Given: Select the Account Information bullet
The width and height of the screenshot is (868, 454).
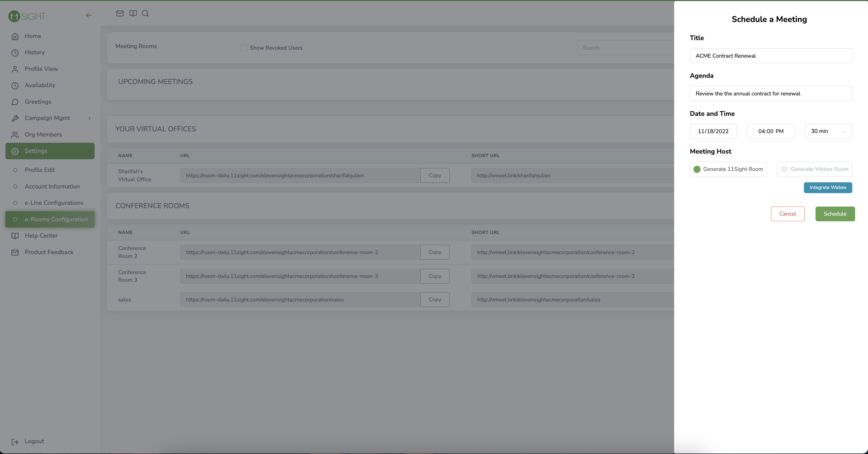Looking at the screenshot, I should pos(15,187).
